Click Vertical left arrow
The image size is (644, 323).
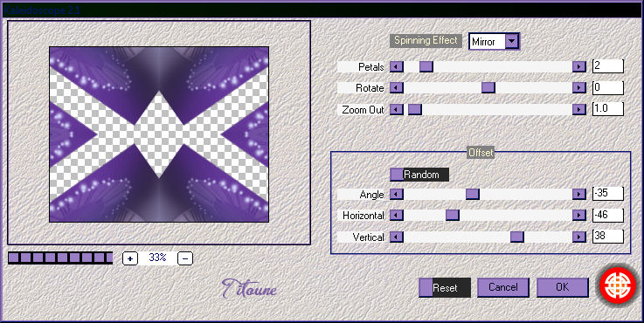point(397,237)
